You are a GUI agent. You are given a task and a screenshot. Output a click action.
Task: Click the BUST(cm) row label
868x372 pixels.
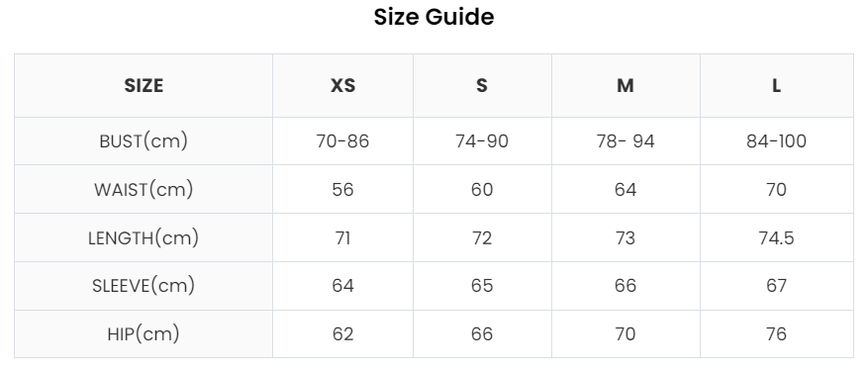click(x=144, y=141)
